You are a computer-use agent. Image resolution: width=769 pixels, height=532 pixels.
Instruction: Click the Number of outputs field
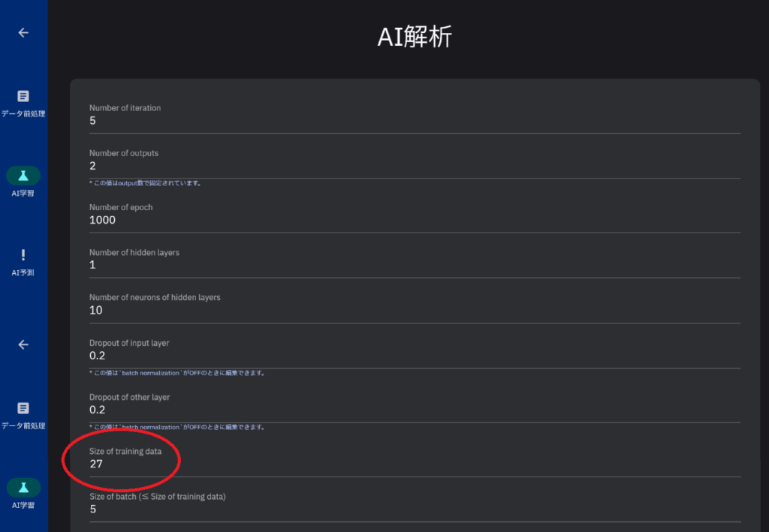coord(415,161)
